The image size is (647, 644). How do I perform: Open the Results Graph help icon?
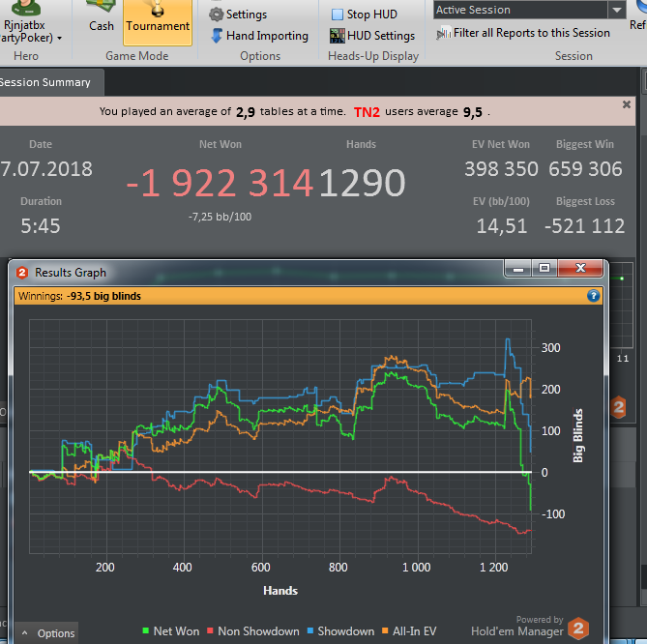pyautogui.click(x=593, y=296)
